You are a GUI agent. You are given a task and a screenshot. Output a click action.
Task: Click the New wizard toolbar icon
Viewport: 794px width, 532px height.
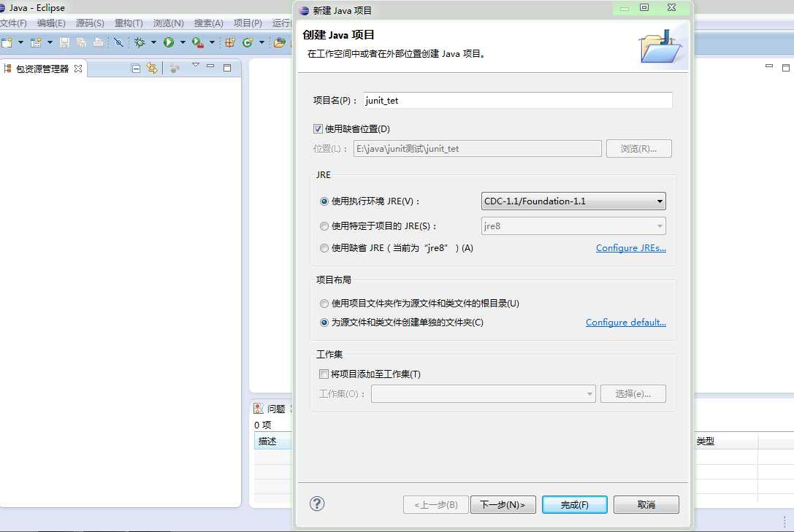7,42
